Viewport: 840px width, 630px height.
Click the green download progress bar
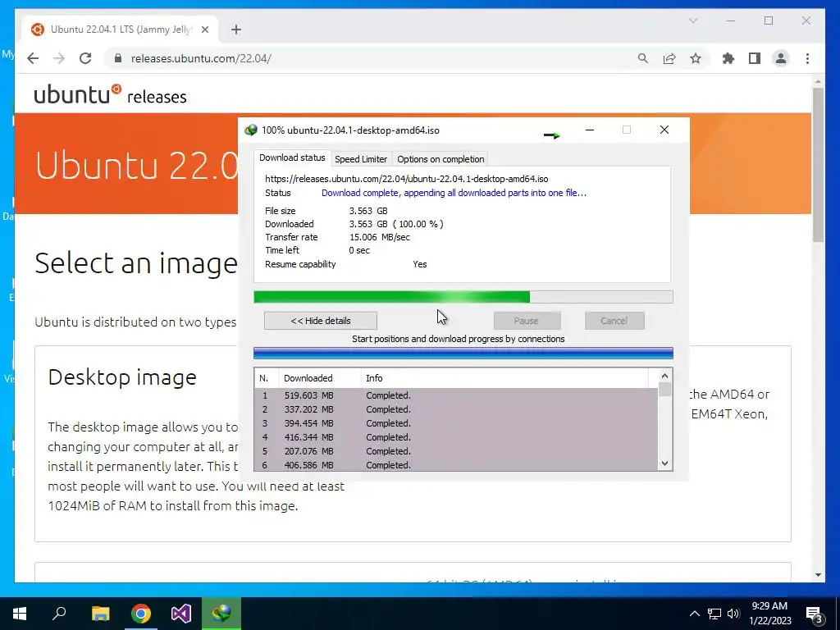(x=463, y=297)
